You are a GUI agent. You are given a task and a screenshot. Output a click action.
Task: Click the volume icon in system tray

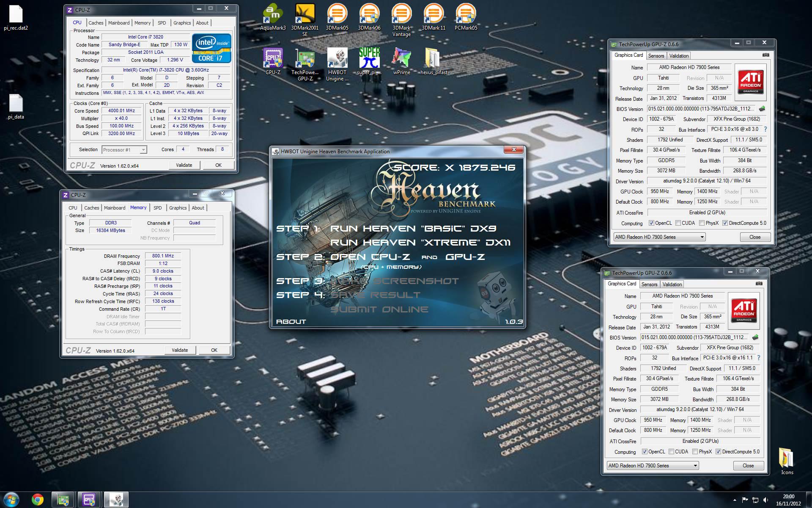[765, 500]
